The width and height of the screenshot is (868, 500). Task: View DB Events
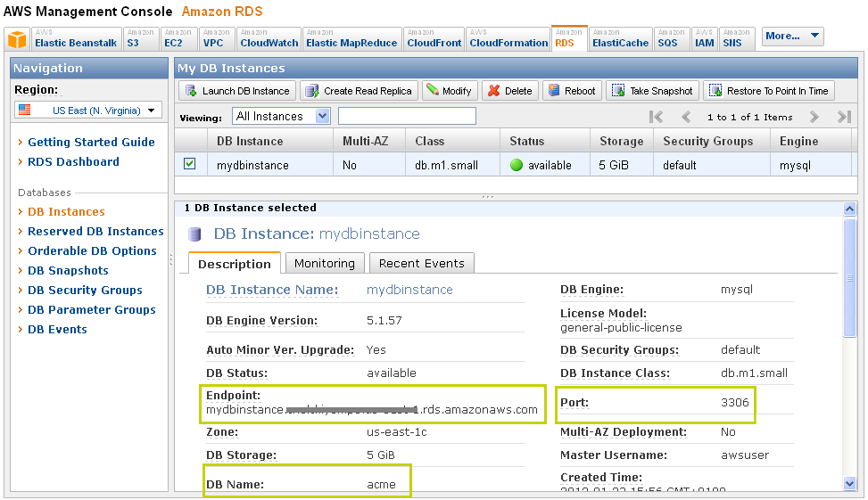pyautogui.click(x=58, y=330)
